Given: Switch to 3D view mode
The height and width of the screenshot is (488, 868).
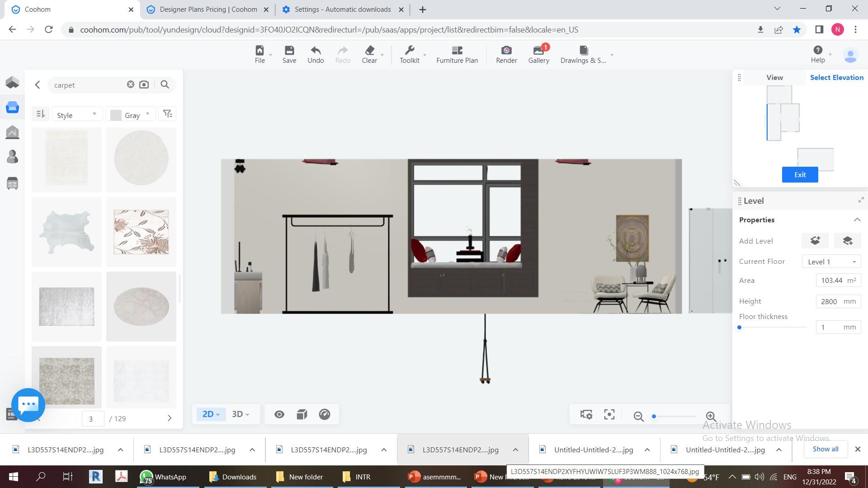Looking at the screenshot, I should tap(240, 414).
